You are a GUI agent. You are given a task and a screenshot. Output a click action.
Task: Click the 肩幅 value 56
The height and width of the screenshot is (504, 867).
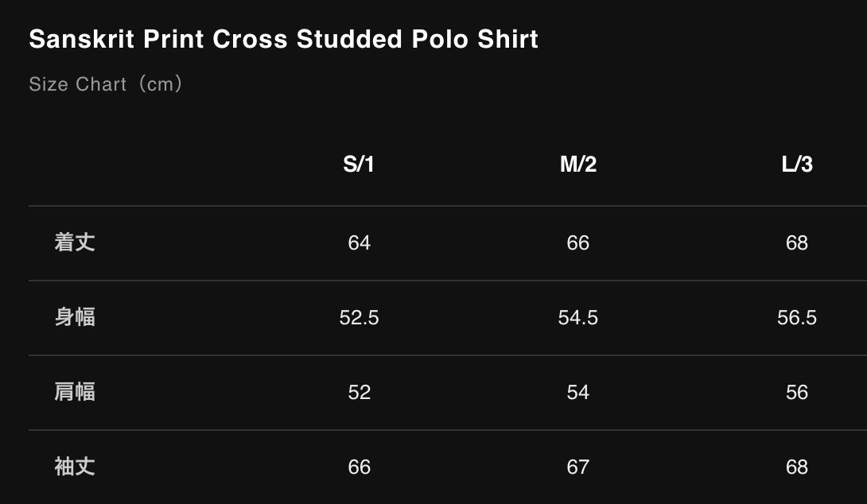(x=797, y=392)
